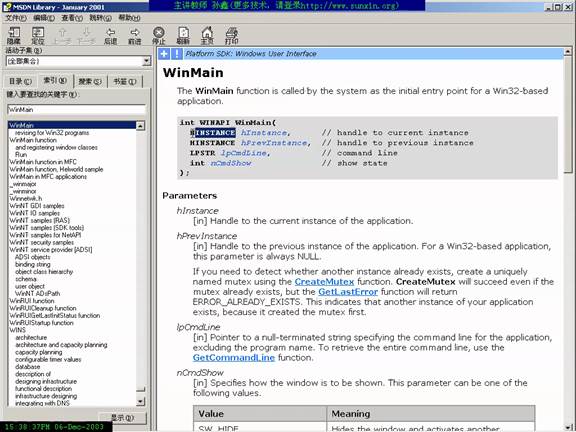Viewport: 576px width, 432px height.
Task: Go back with the 后退 arrow icon
Action: [x=111, y=36]
